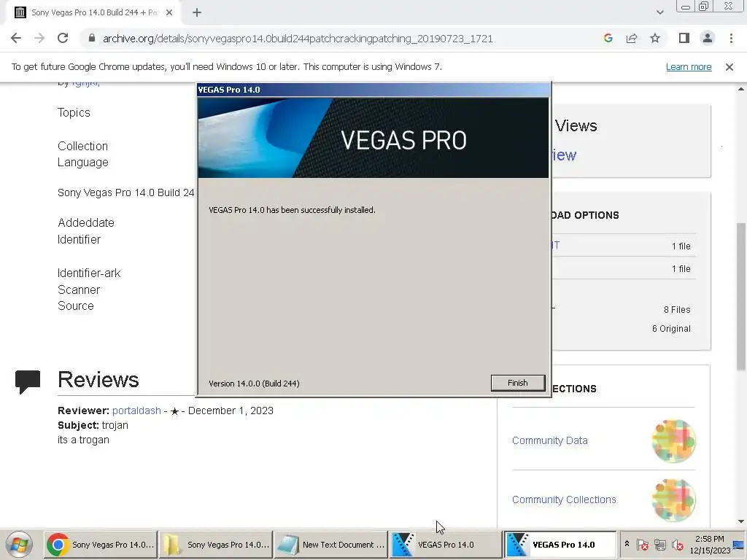Click Community Data thumbnail image
Screen dimensions: 747x560
pos(673,441)
